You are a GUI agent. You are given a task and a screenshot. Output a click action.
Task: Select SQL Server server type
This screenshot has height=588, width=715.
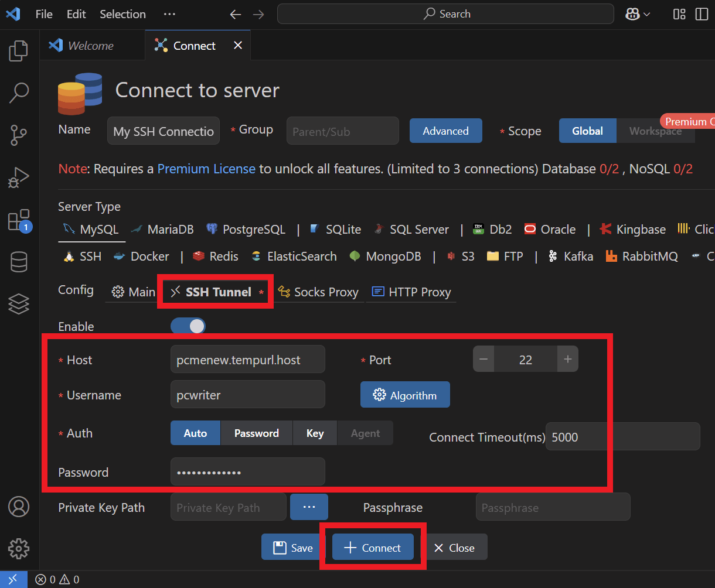click(x=411, y=230)
